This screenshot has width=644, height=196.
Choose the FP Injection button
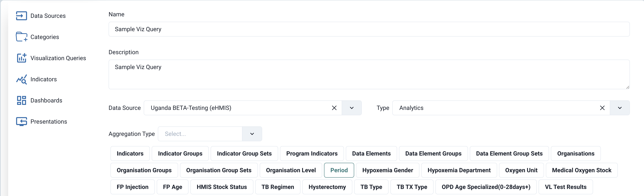133,187
